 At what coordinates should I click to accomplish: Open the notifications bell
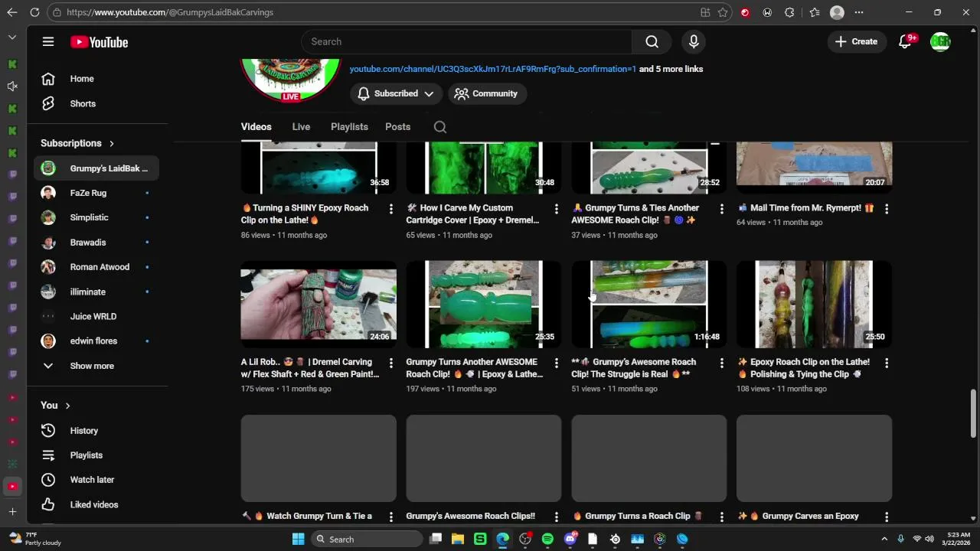(905, 42)
